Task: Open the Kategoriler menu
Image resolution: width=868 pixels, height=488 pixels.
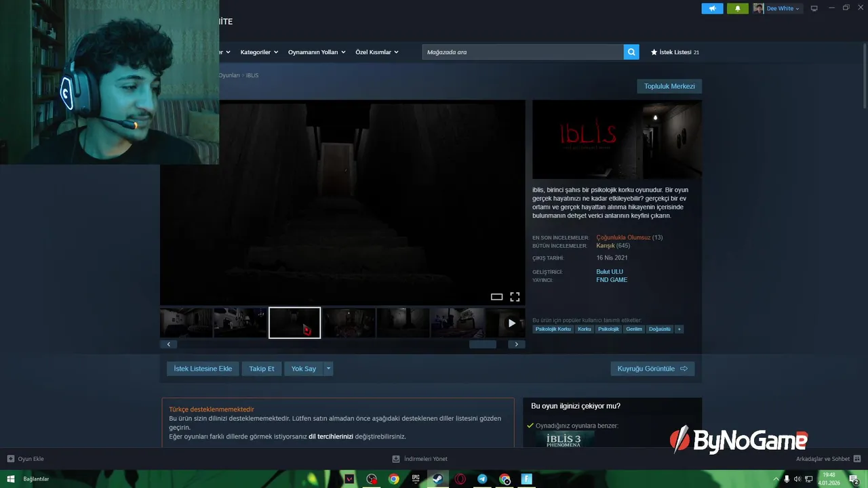Action: click(x=259, y=52)
